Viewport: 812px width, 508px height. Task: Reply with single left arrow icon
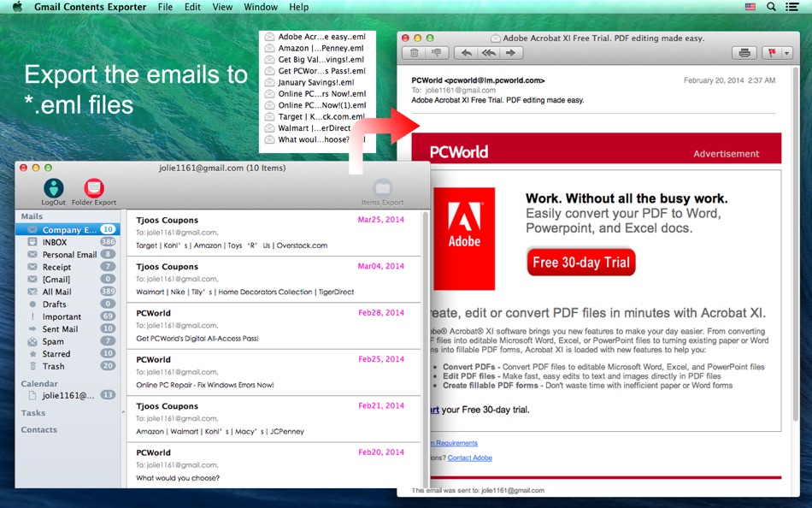[x=466, y=53]
